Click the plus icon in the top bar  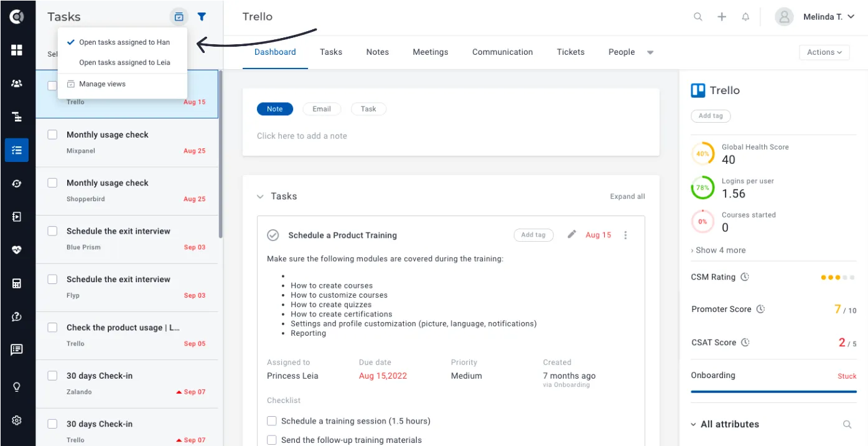[x=722, y=17]
